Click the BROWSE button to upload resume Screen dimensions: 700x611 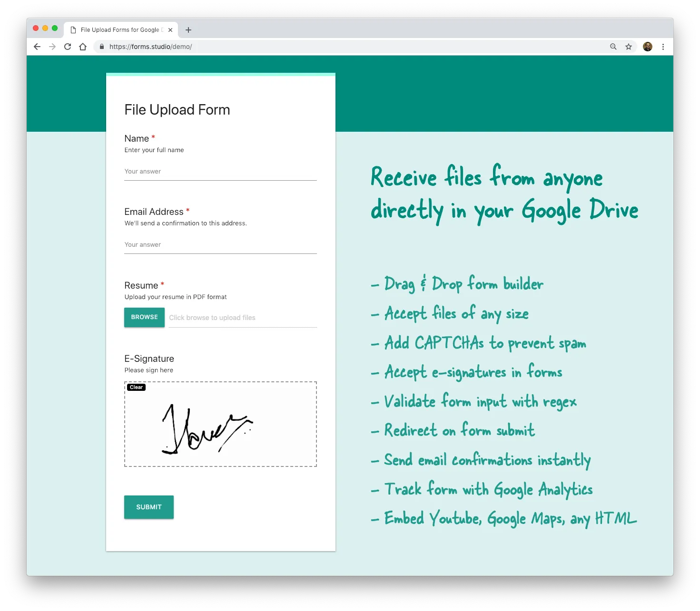[x=144, y=317]
